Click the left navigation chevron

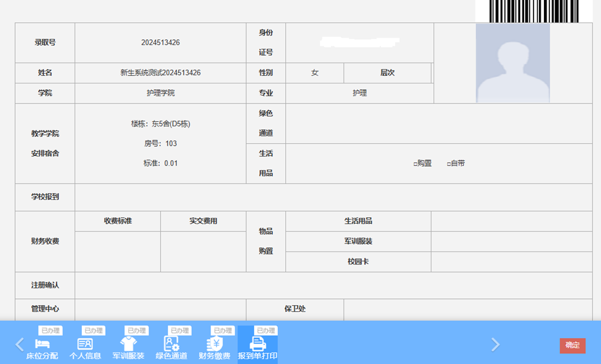click(19, 344)
